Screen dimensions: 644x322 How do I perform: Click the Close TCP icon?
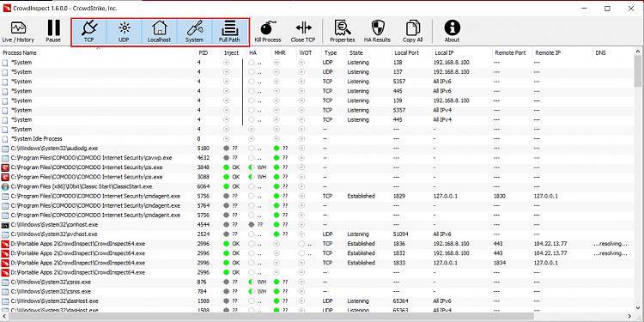tap(303, 28)
